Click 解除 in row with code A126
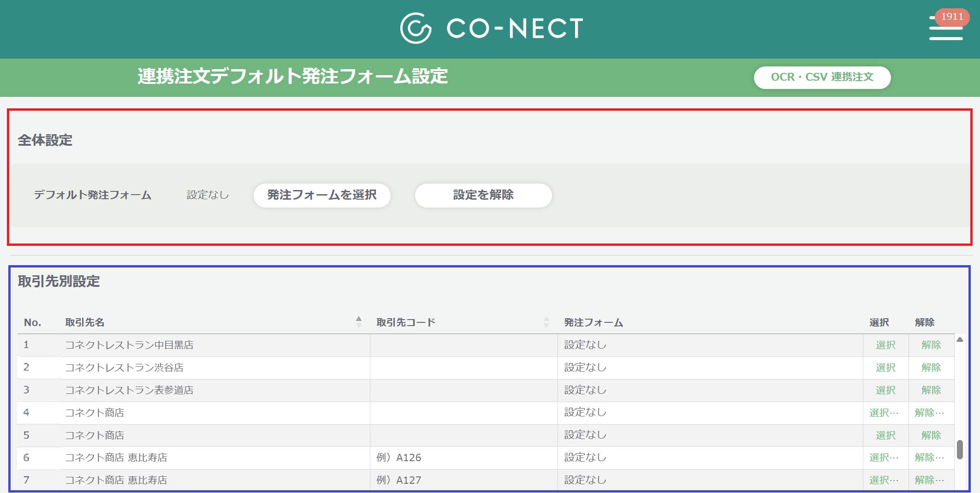 click(930, 457)
